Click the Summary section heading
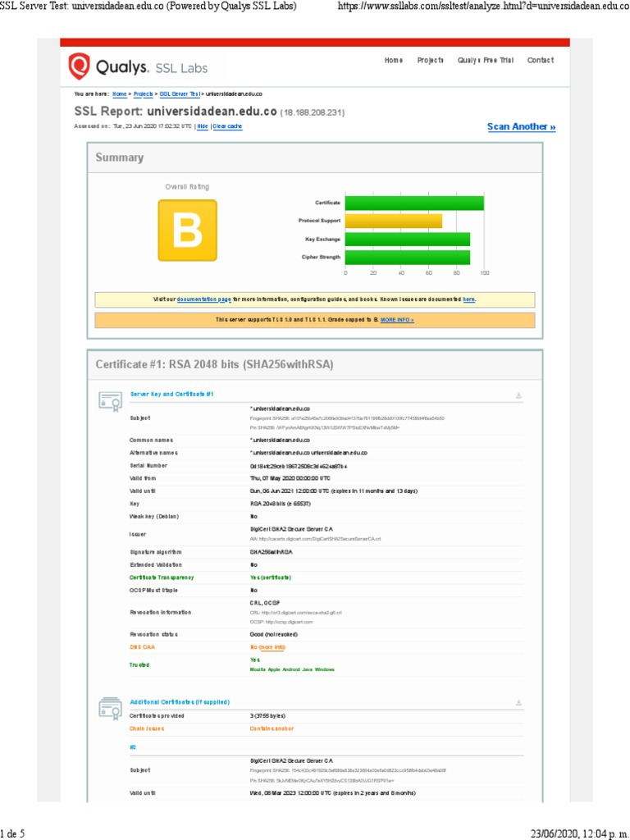This screenshot has width=630, height=840. pyautogui.click(x=120, y=157)
